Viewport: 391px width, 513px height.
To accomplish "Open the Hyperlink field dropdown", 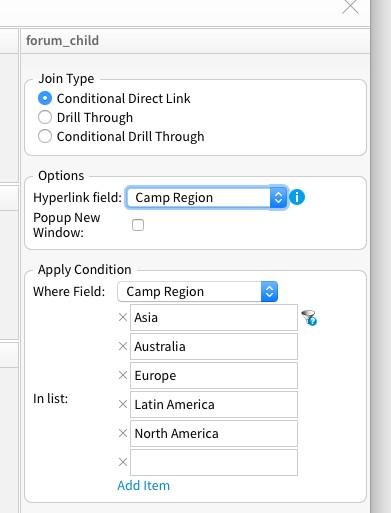I will click(206, 197).
